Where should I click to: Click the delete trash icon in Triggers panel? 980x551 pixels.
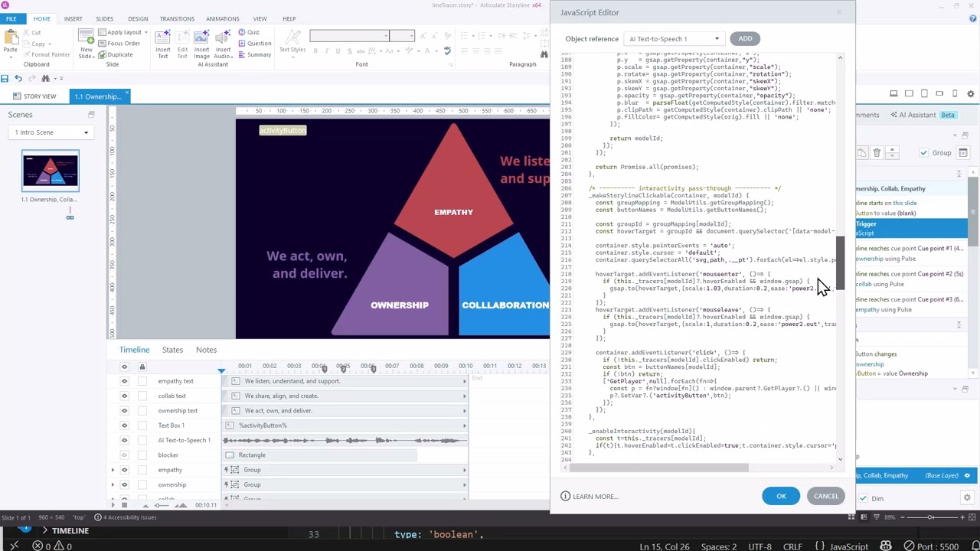[x=877, y=153]
